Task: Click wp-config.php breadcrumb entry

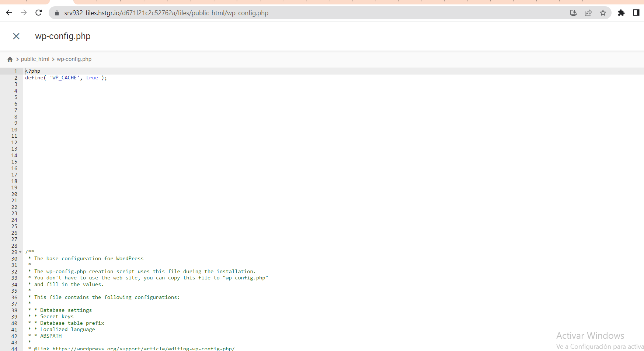Action: [74, 59]
